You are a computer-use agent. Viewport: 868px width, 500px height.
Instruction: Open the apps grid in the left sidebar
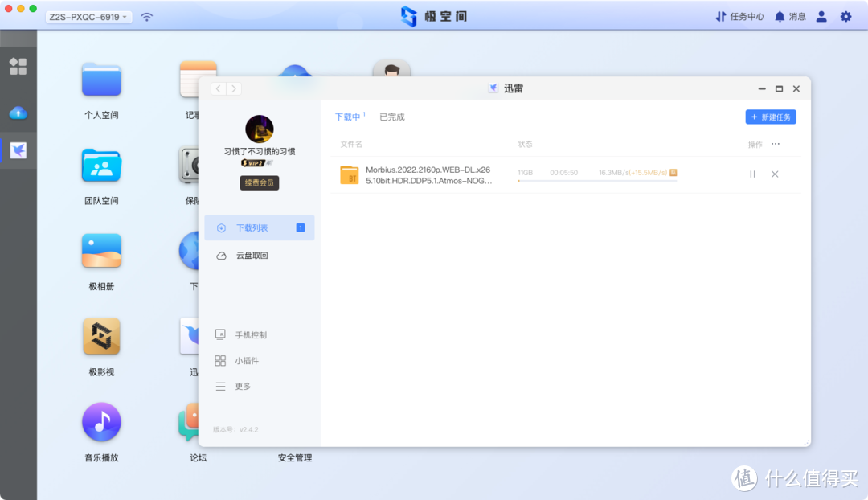[x=18, y=68]
